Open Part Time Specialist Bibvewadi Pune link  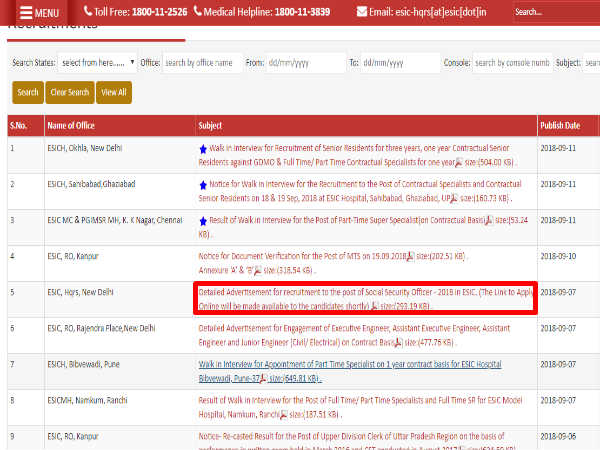350,371
